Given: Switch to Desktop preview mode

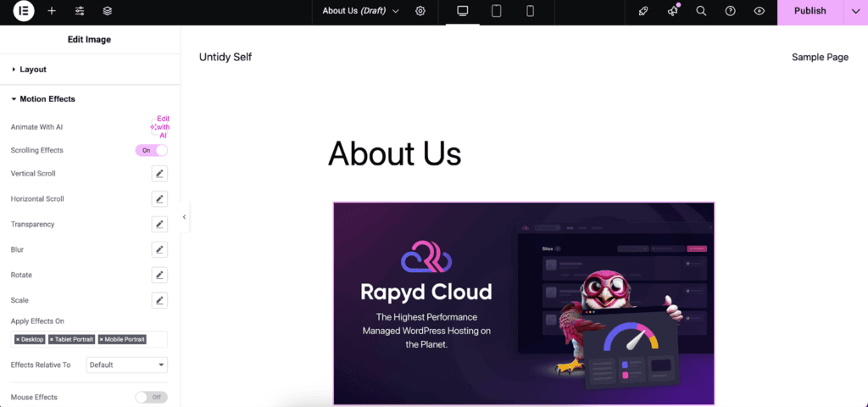Looking at the screenshot, I should tap(463, 11).
